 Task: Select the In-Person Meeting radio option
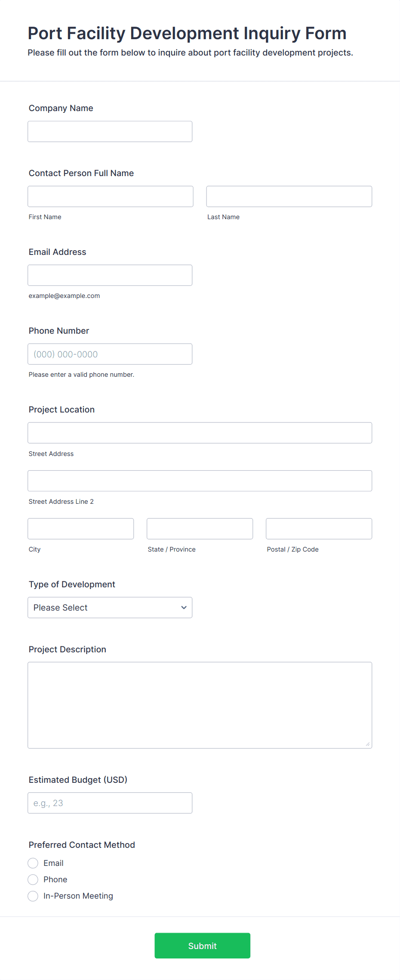coord(33,896)
